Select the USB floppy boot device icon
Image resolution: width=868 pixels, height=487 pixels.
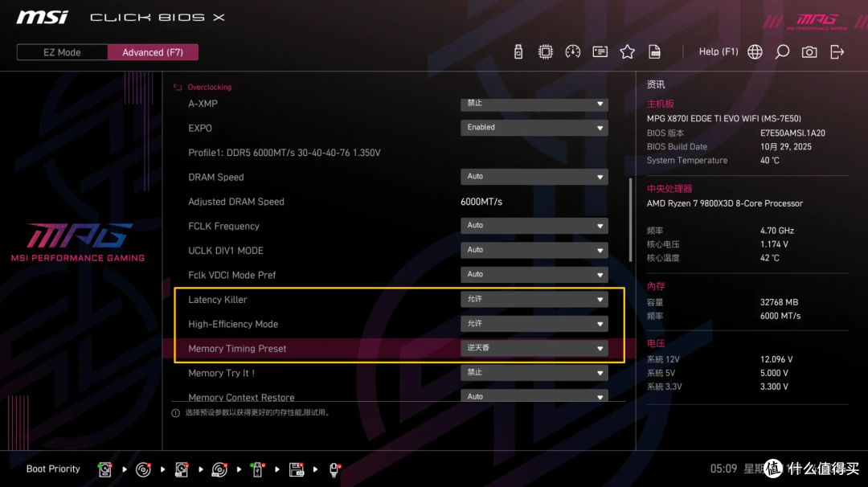click(x=297, y=469)
